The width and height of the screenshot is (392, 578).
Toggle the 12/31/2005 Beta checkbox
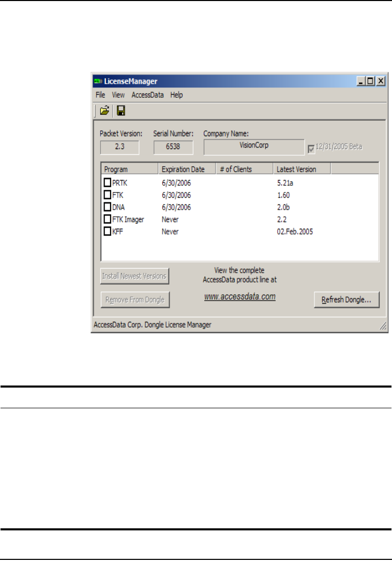tap(311, 149)
